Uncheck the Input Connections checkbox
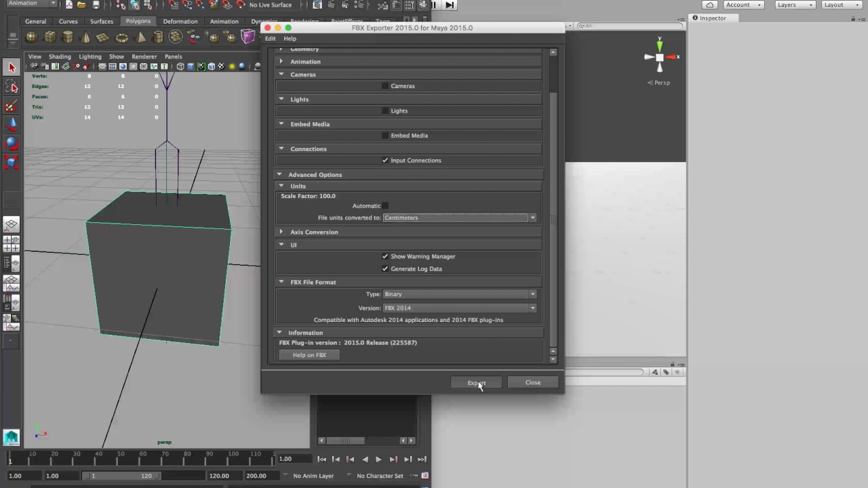This screenshot has width=868, height=488. [385, 161]
